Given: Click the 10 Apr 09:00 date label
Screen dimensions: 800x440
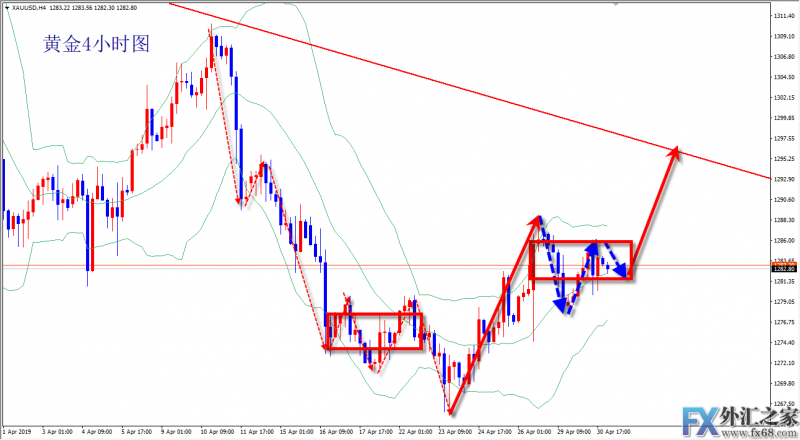Looking at the screenshot, I should pos(218,434).
